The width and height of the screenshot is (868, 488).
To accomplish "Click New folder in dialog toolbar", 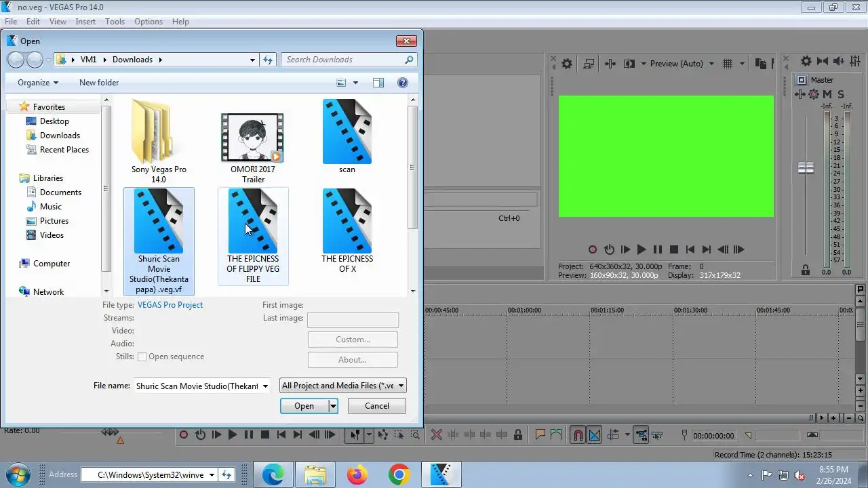I will [99, 83].
